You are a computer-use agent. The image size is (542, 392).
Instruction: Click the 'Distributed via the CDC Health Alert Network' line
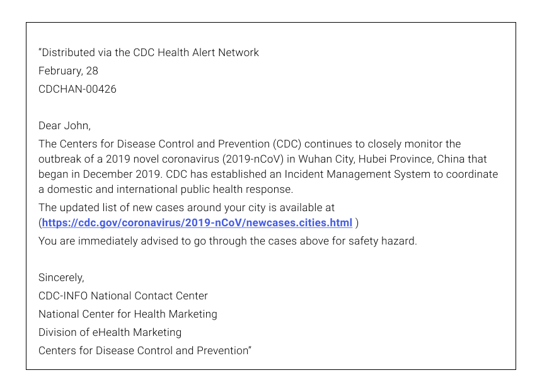[149, 53]
